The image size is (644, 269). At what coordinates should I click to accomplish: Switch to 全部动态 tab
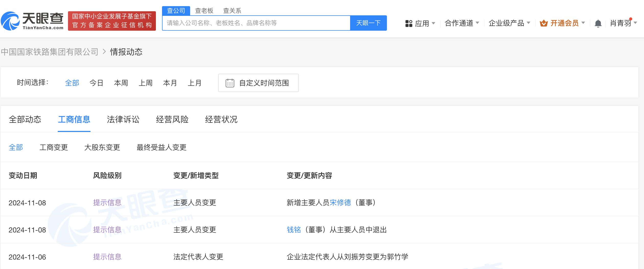pyautogui.click(x=25, y=119)
